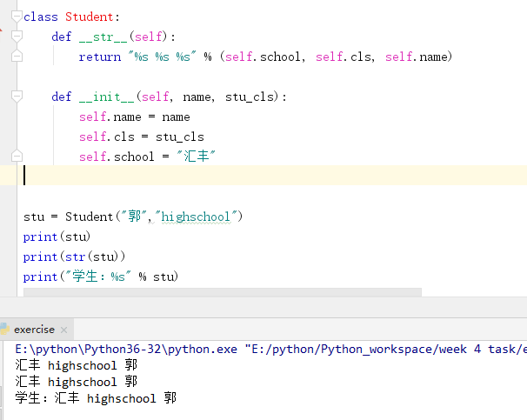Image resolution: width=527 pixels, height=420 pixels.
Task: Click the first console output line
Action: (77, 365)
